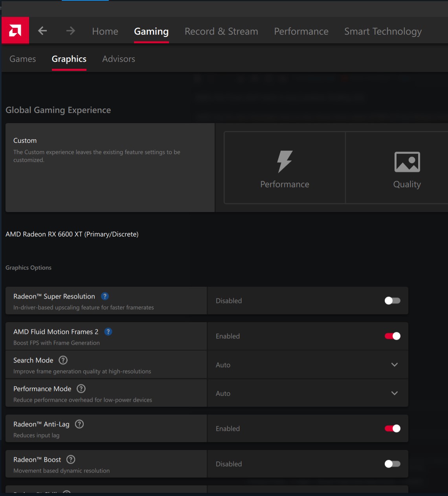Turn off Radeon Anti-Lag toggle
The width and height of the screenshot is (448, 496).
(392, 428)
